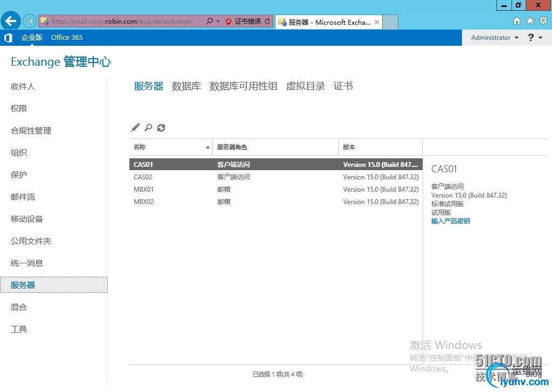
Task: Click the page refresh icon in address bar
Action: coord(267,21)
